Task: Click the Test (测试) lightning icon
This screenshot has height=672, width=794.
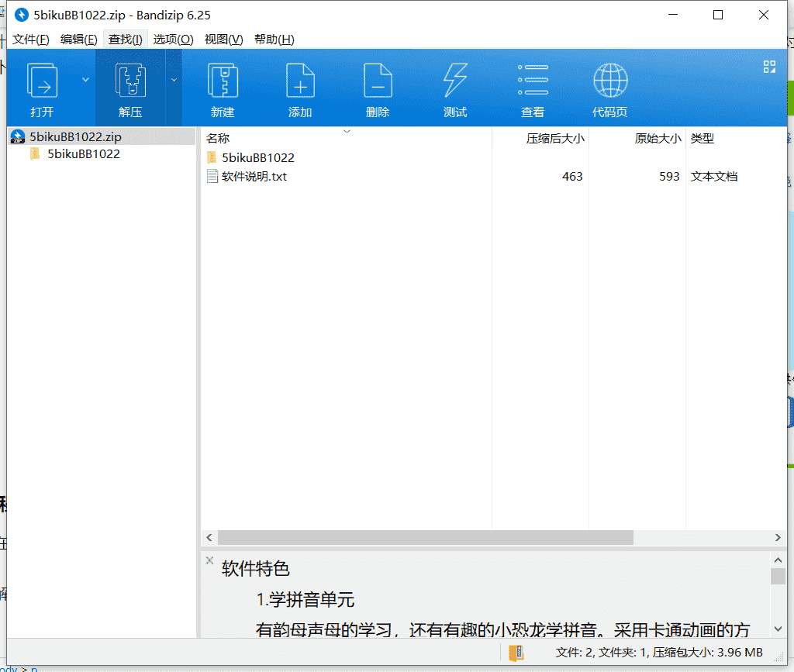Action: (x=455, y=81)
